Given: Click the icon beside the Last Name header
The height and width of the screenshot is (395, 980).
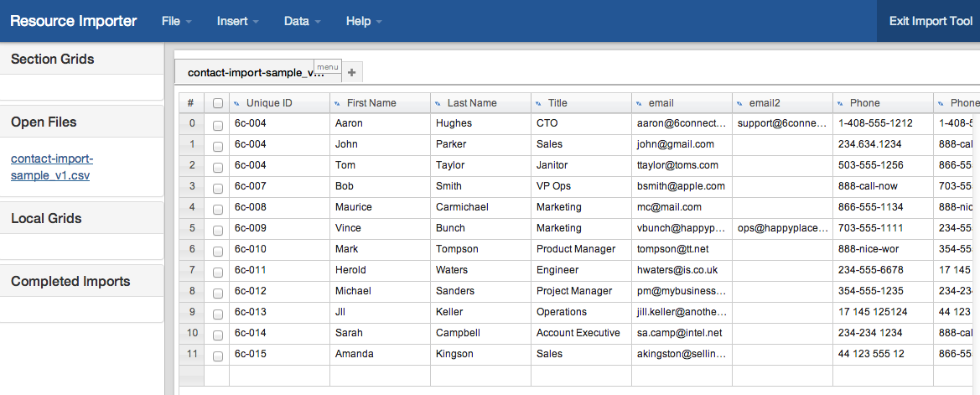Looking at the screenshot, I should pyautogui.click(x=438, y=103).
